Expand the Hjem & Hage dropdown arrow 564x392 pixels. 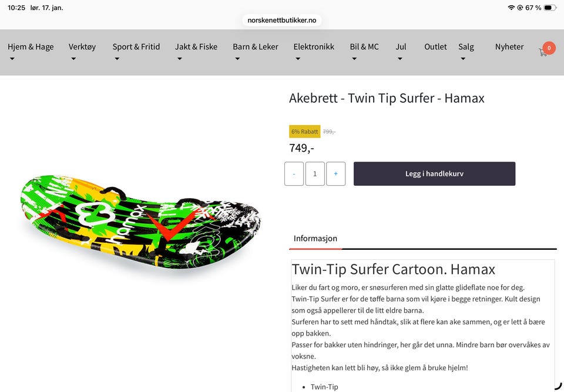tap(12, 59)
